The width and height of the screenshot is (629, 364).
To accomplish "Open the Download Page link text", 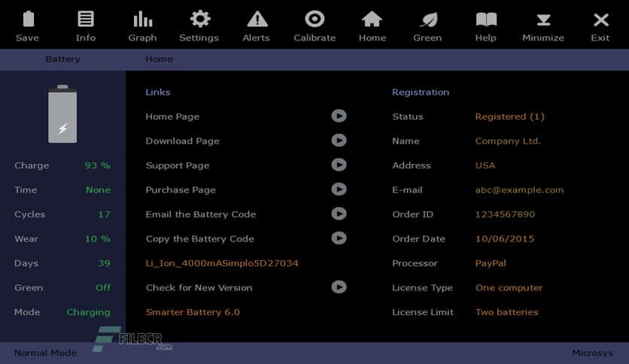I will click(183, 141).
